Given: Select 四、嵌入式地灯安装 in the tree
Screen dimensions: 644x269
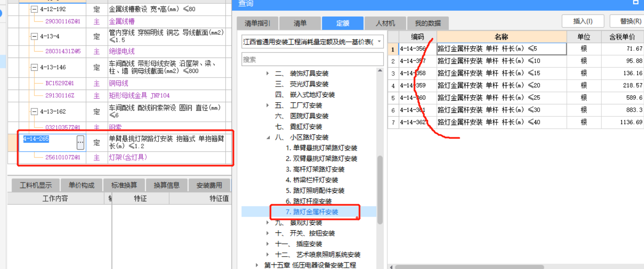Looking at the screenshot, I should 305,95.
